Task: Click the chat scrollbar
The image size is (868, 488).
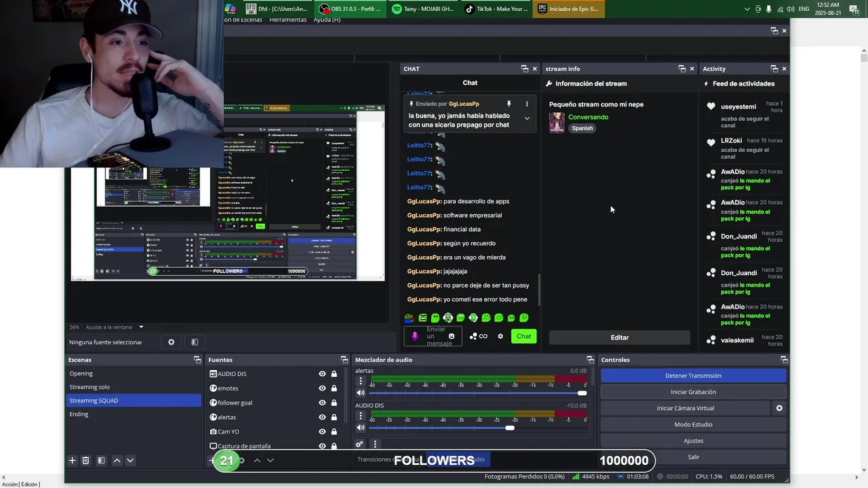Action: click(x=538, y=290)
